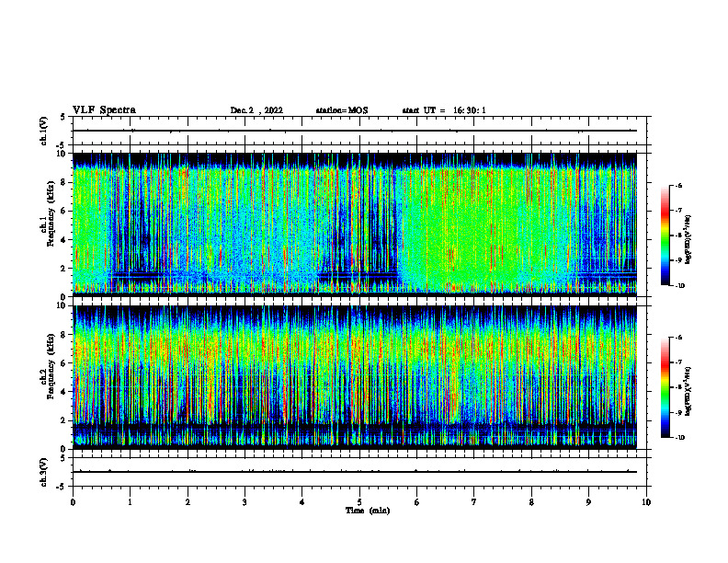Click time axis tick label '4'

click(302, 502)
